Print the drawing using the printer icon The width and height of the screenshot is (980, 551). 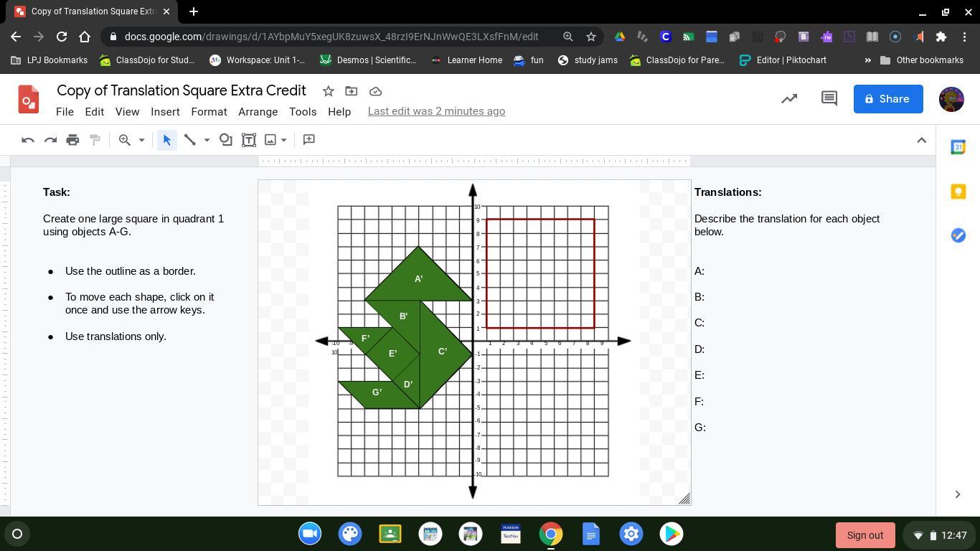click(x=72, y=140)
